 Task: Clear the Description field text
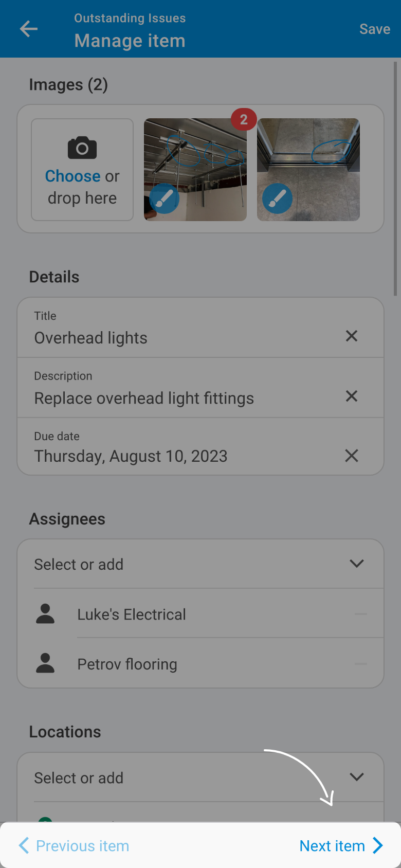click(352, 396)
